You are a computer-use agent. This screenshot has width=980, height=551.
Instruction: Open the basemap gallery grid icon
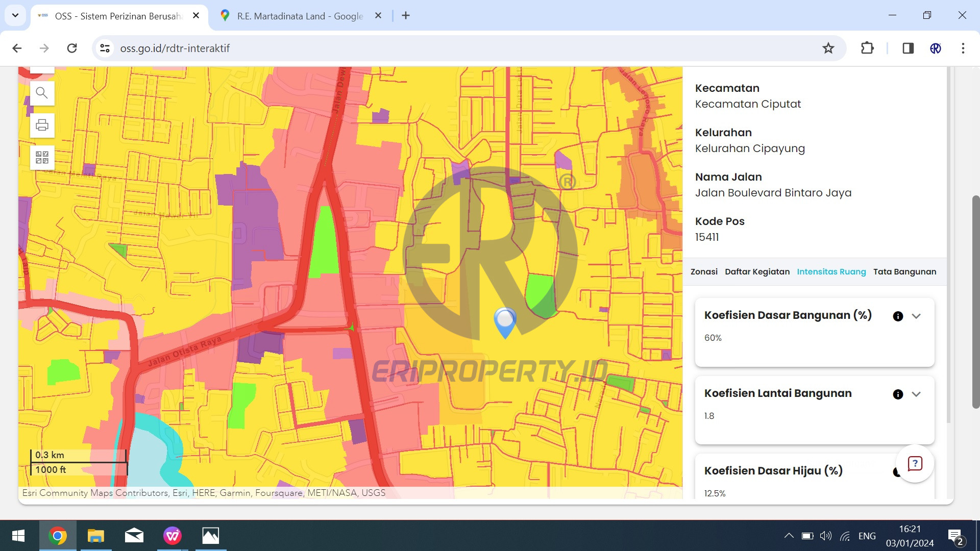[x=42, y=157]
